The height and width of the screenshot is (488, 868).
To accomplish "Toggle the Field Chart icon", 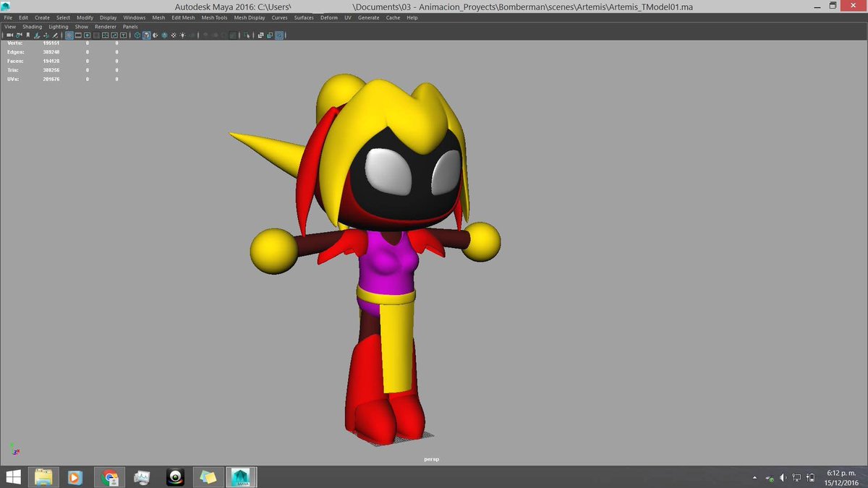I will click(x=104, y=35).
